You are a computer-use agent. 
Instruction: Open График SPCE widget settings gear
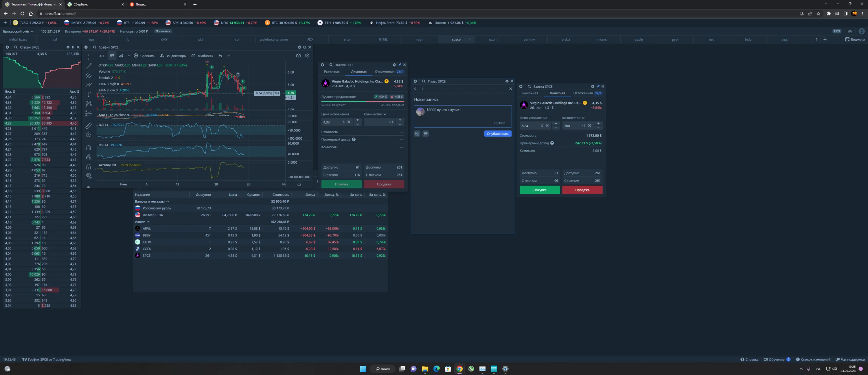[x=299, y=47]
